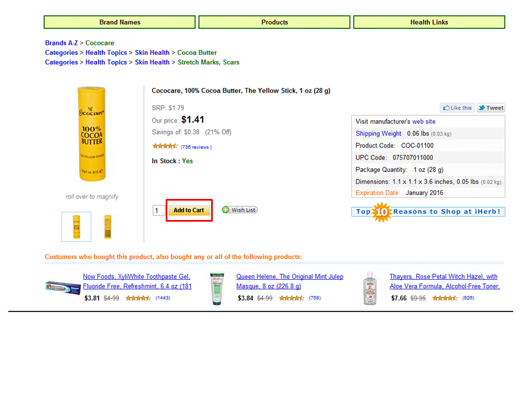
Task: Visit the manufacturer's web site link
Action: (x=424, y=121)
